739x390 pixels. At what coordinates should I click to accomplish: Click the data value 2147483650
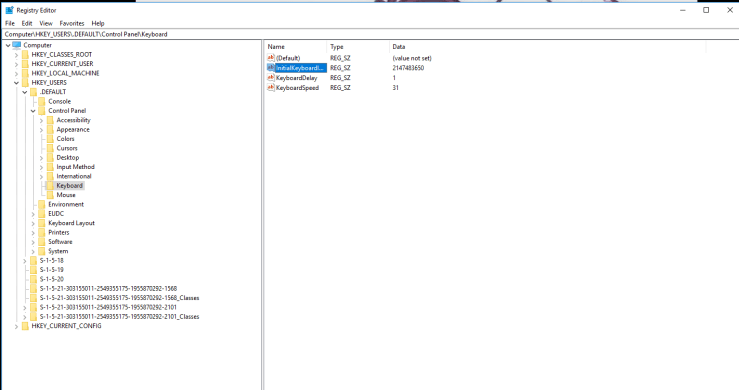[x=408, y=68]
